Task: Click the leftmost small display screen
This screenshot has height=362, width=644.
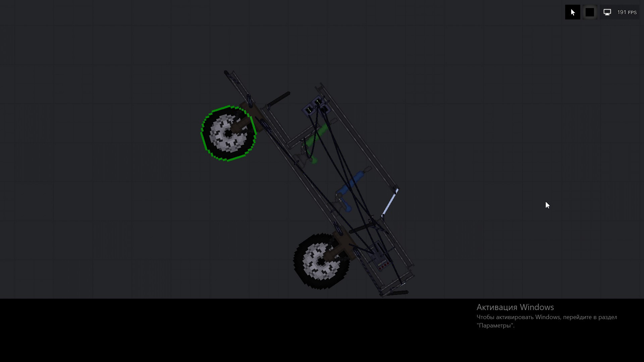Action: [309, 110]
